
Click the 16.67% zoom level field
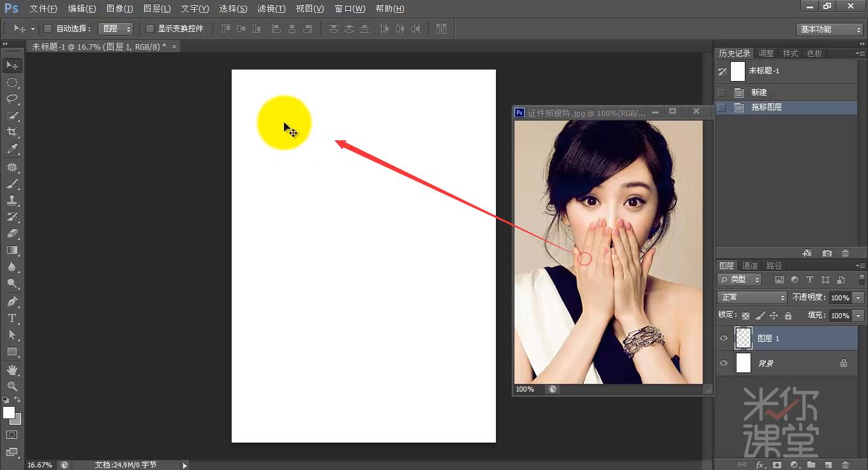click(40, 465)
